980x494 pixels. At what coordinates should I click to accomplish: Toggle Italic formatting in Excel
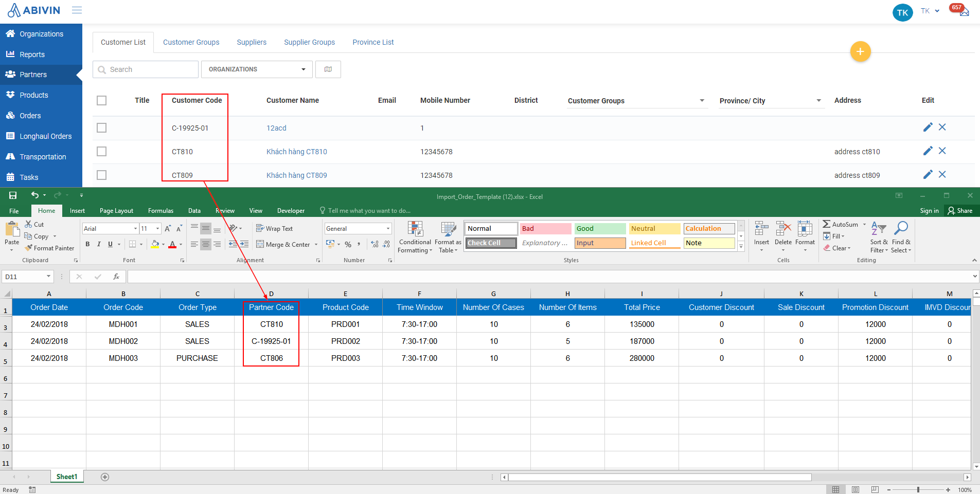click(x=99, y=244)
